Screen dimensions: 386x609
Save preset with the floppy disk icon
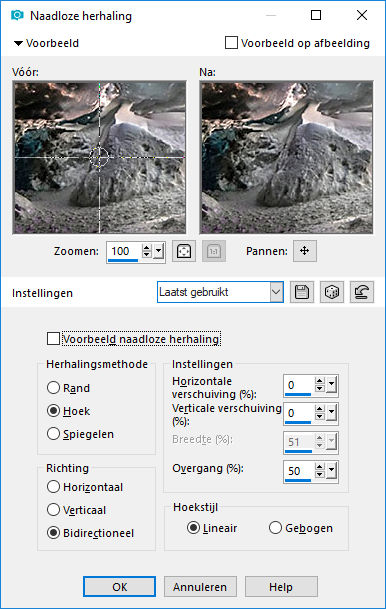click(x=302, y=292)
